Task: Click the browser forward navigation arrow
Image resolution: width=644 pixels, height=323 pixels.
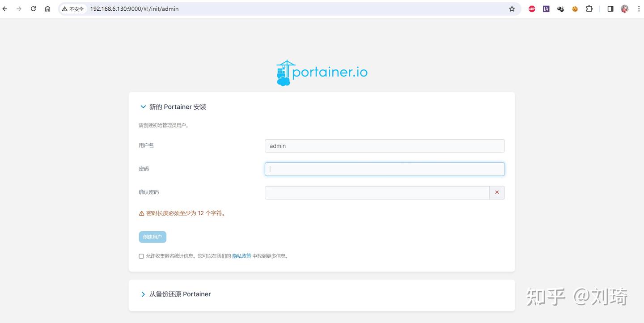Action: pyautogui.click(x=19, y=8)
